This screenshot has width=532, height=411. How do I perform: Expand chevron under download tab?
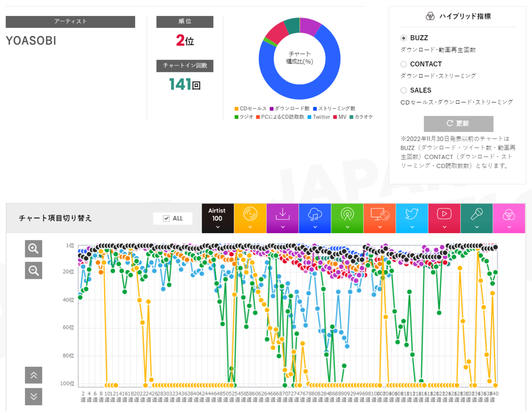coord(282,227)
